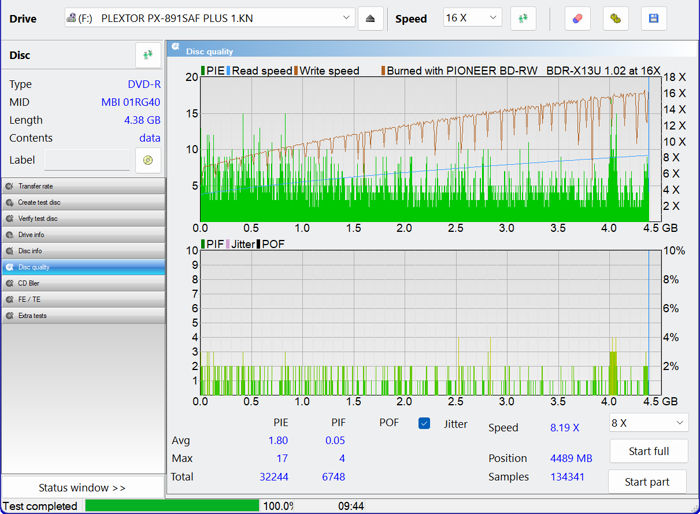Screen dimensions: 700x514
Task: Open the Transfer rate section
Action: 83,186
